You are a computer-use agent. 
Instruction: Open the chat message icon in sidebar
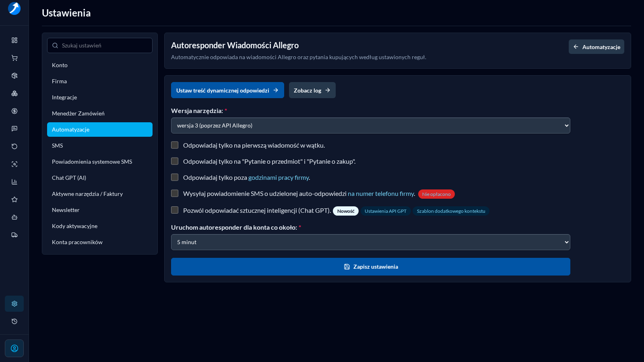point(14,129)
